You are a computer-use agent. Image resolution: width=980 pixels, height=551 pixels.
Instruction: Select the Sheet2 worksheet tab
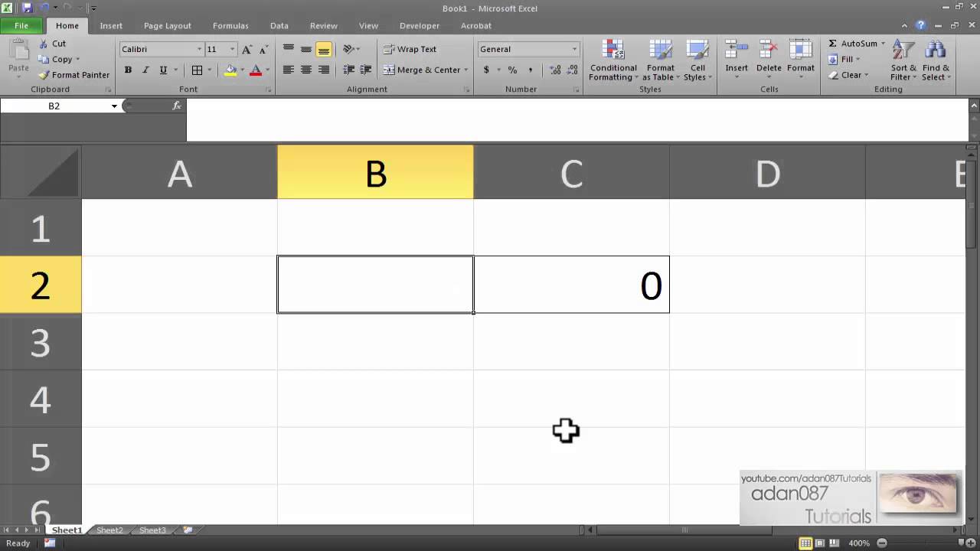point(109,530)
